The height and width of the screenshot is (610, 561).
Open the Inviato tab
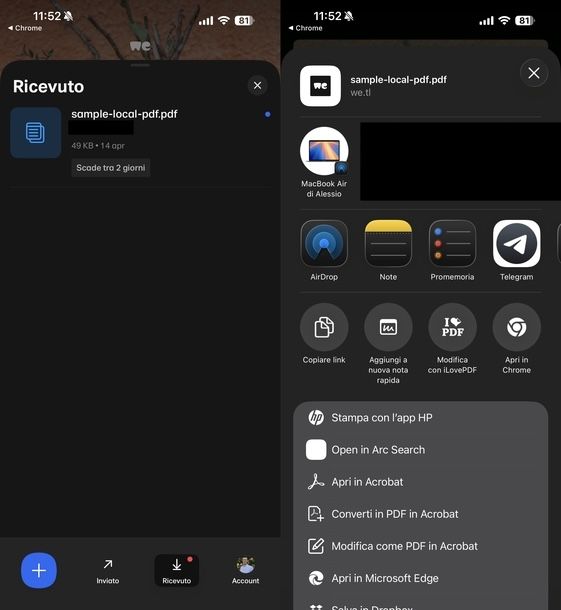108,571
